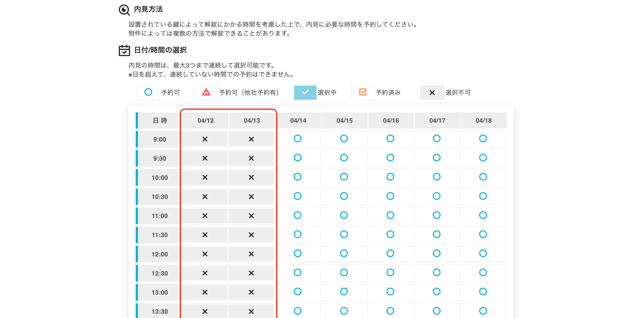Choose the 04/17 12:00 noon slot
Image resolution: width=644 pixels, height=318 pixels.
(437, 254)
